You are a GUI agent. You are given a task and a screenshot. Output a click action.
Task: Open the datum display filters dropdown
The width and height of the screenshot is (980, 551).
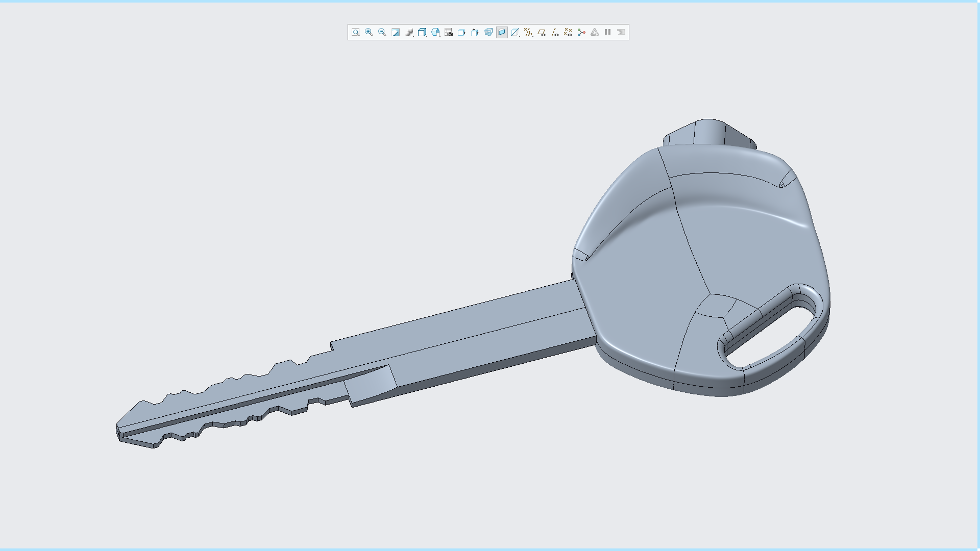pos(528,32)
